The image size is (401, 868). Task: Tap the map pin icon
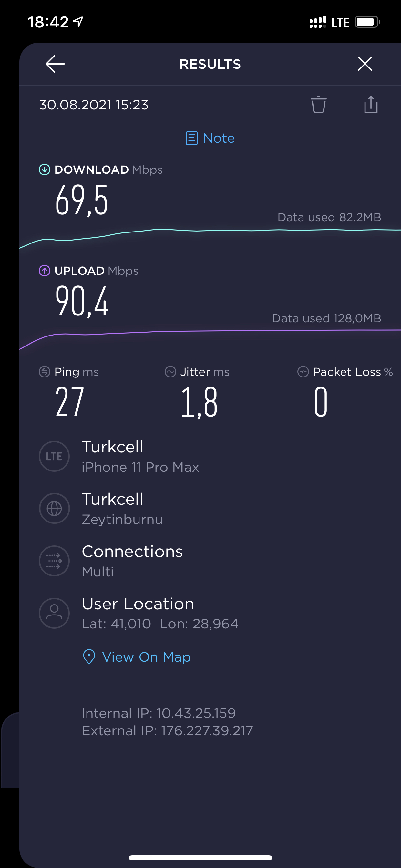pyautogui.click(x=89, y=657)
